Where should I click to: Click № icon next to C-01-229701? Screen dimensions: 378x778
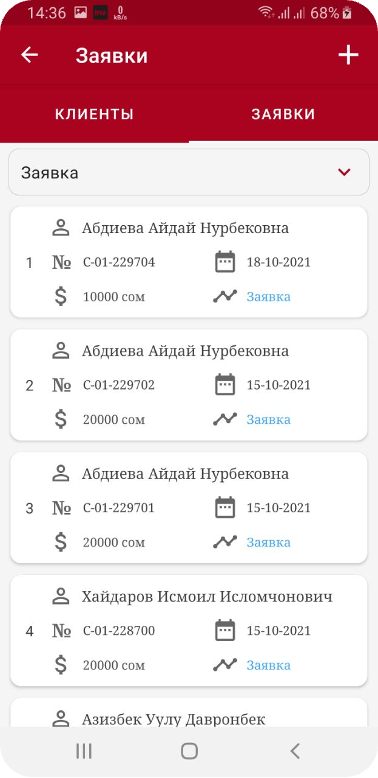coord(62,508)
